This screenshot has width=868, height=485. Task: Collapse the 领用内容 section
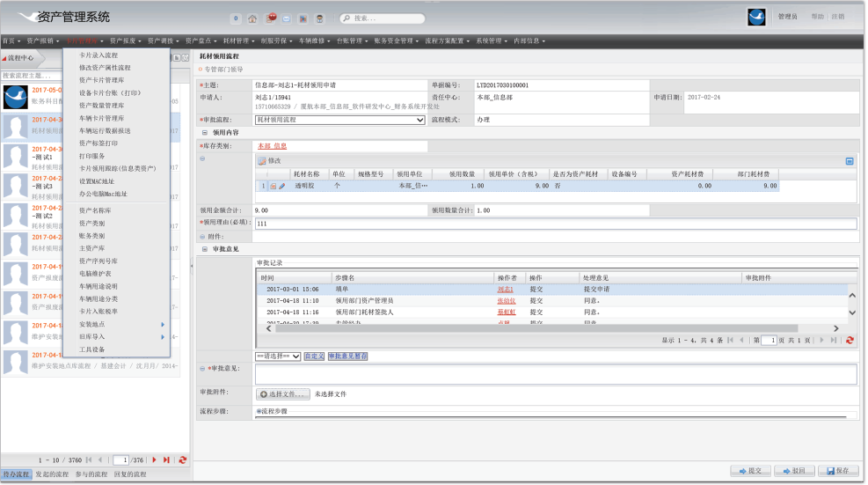coord(205,133)
